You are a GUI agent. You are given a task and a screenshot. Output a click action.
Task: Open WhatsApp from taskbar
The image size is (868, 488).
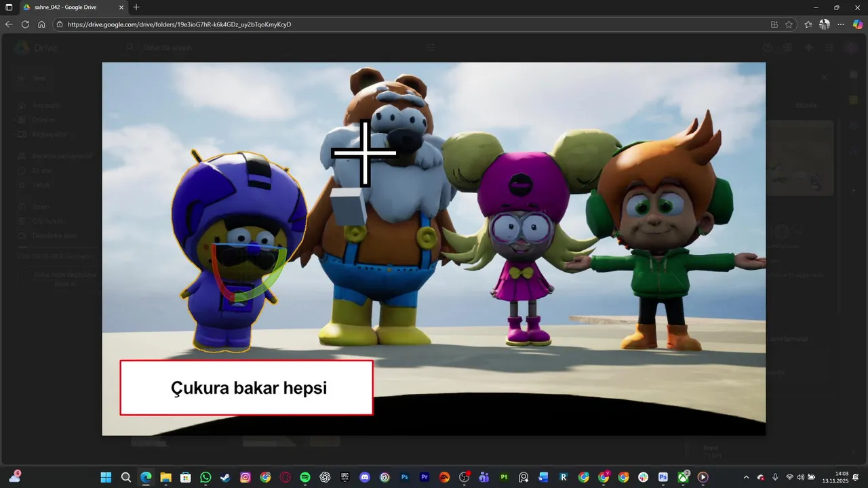coord(205,477)
